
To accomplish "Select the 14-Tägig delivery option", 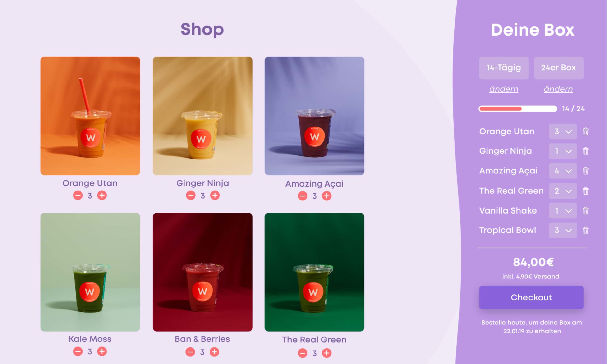I will [x=504, y=68].
